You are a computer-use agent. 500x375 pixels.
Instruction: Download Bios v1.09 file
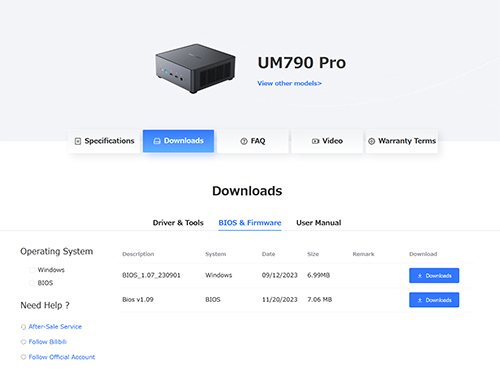tap(434, 300)
